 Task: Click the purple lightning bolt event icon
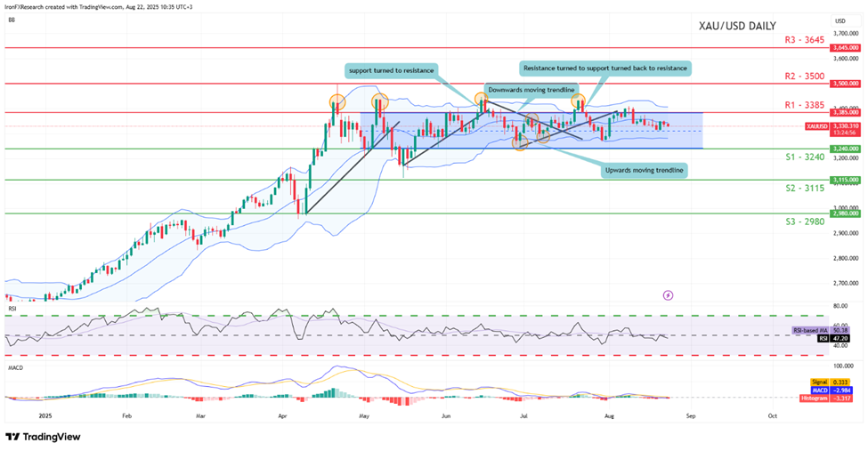click(x=668, y=294)
